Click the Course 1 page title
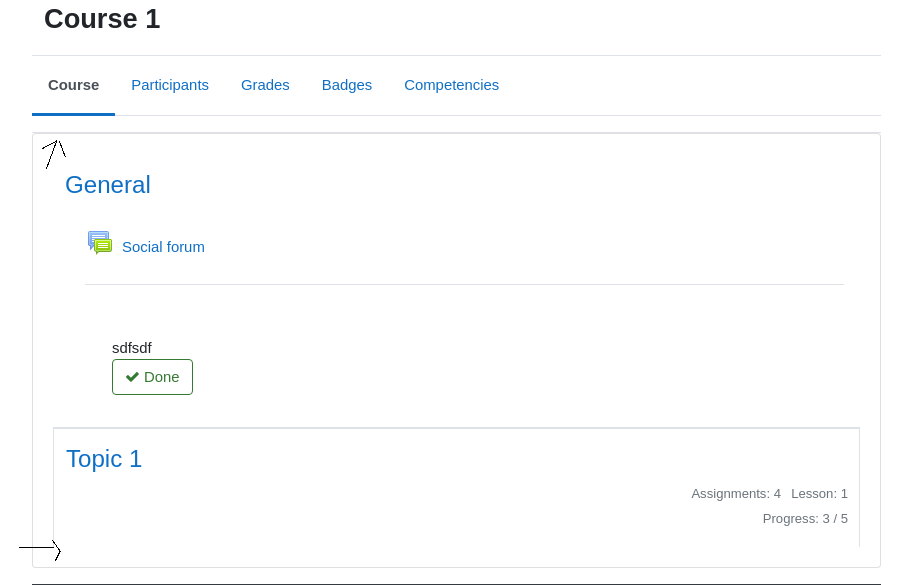Viewport: 902px width, 585px height. click(x=102, y=19)
